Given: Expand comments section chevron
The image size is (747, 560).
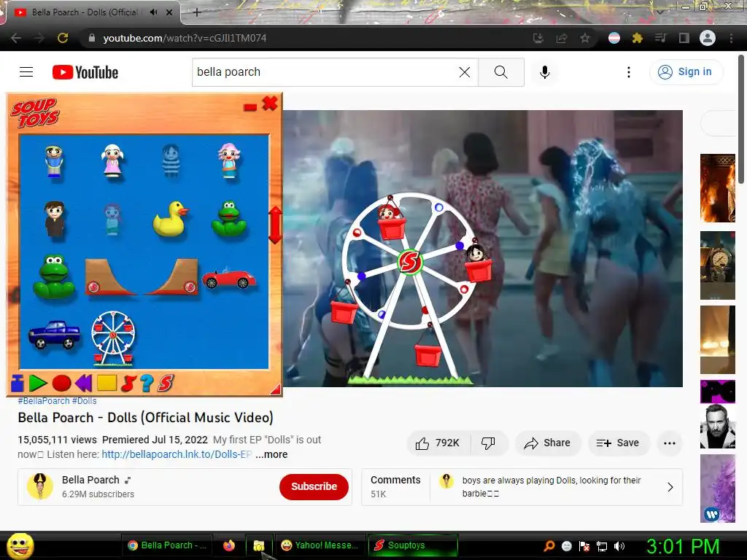Looking at the screenshot, I should (x=670, y=487).
